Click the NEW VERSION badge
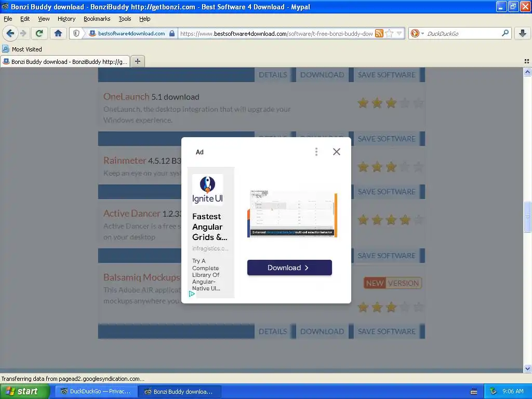The height and width of the screenshot is (399, 532). click(x=393, y=283)
